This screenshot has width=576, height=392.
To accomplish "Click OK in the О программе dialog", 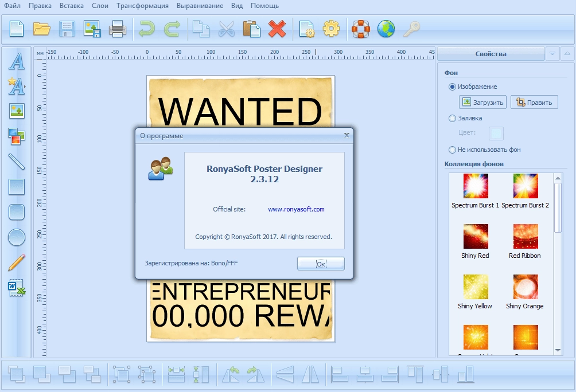I will (x=321, y=264).
